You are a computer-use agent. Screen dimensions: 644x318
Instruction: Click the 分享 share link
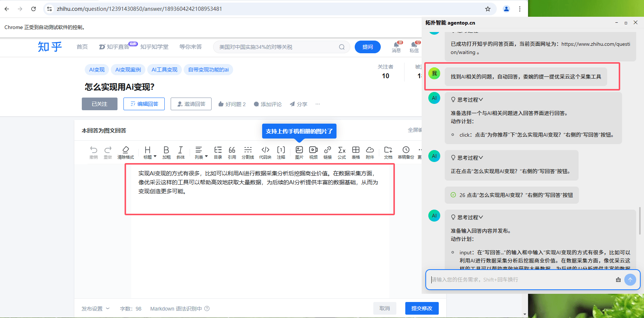pyautogui.click(x=299, y=104)
